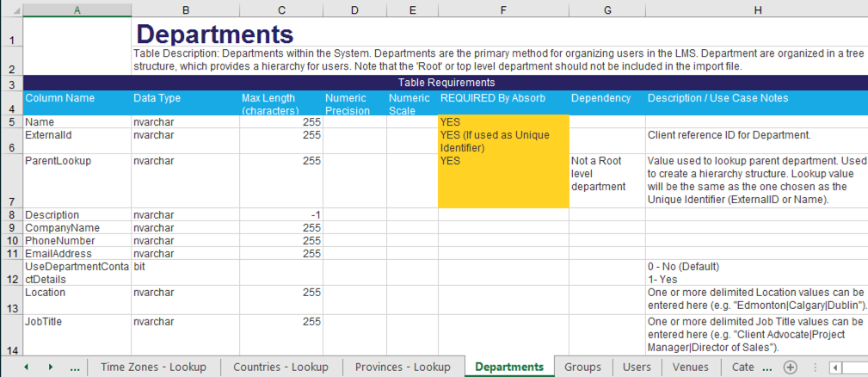The image size is (868, 377).
Task: Open the truncated Cate sheet tab
Action: 743,367
